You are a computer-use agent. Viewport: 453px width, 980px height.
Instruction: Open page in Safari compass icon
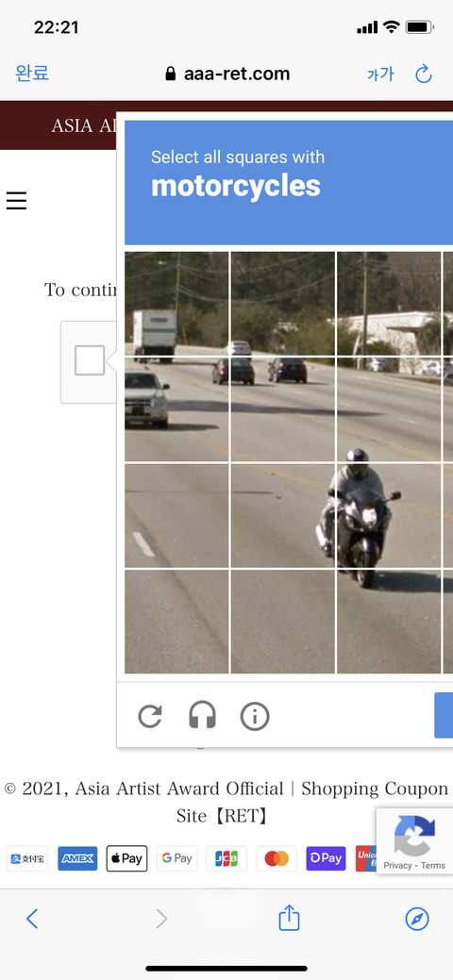(x=417, y=919)
